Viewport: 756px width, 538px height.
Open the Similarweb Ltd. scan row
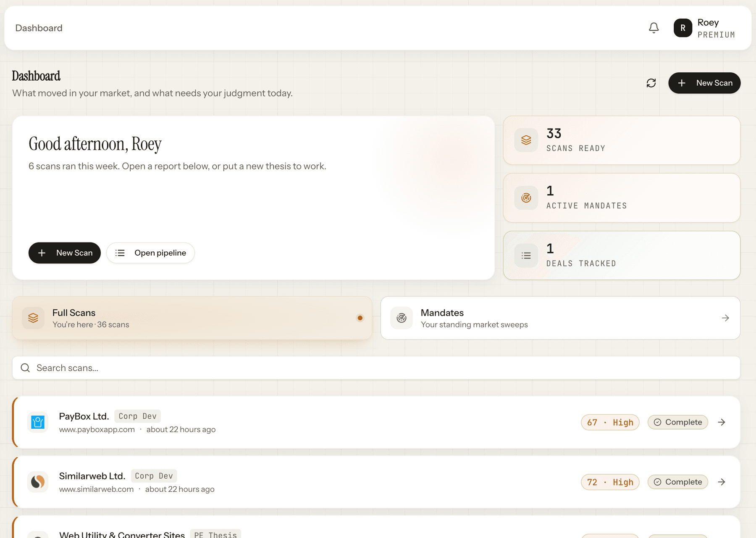pyautogui.click(x=376, y=482)
